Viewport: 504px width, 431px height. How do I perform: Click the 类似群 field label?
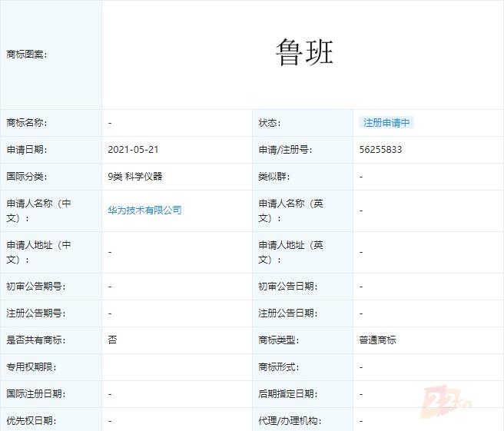coord(274,177)
